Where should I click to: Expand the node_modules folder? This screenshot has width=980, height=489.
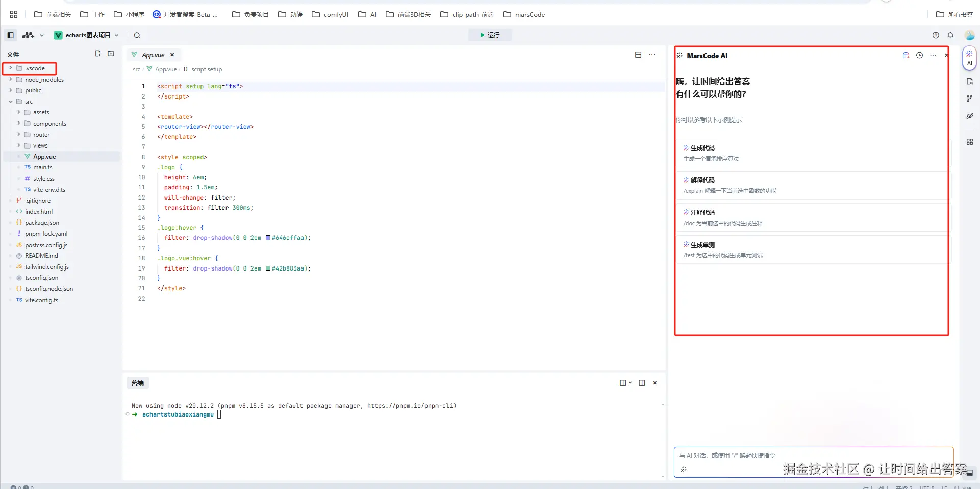[11, 80]
